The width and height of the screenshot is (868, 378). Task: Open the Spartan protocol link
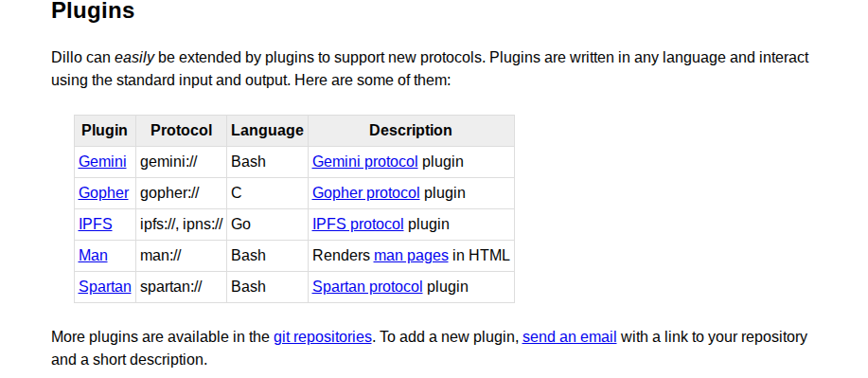367,286
